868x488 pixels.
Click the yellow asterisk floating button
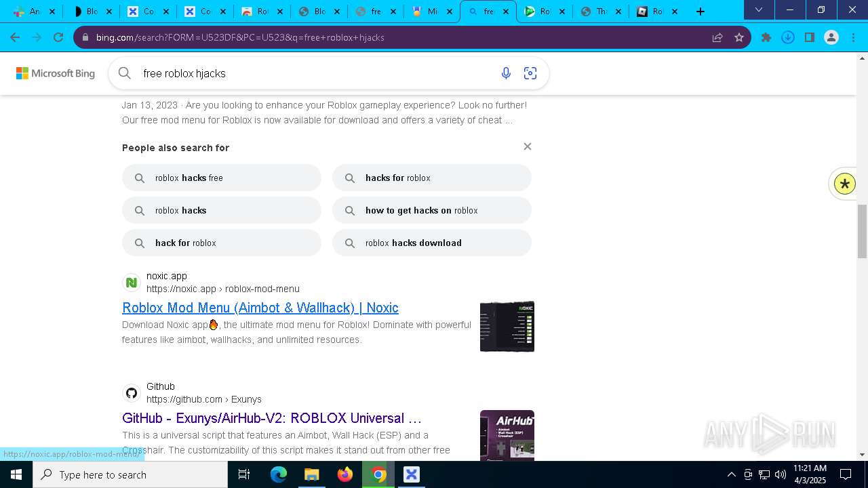click(845, 184)
